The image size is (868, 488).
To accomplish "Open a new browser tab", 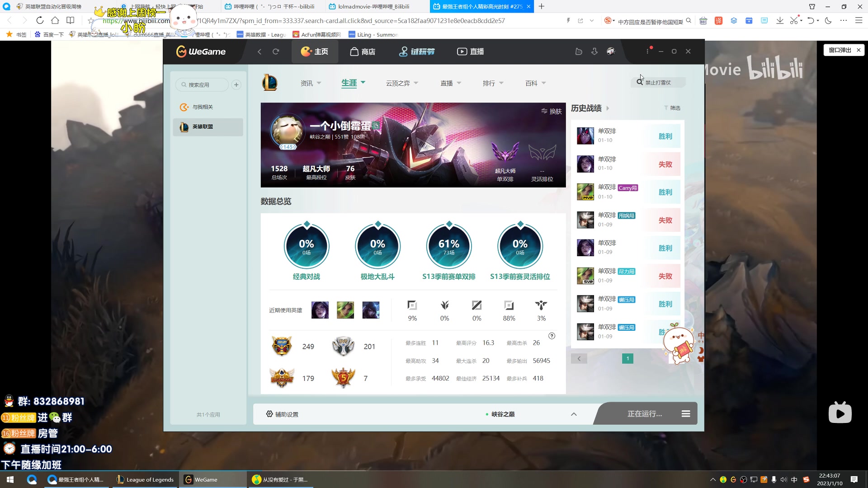I will (x=542, y=6).
